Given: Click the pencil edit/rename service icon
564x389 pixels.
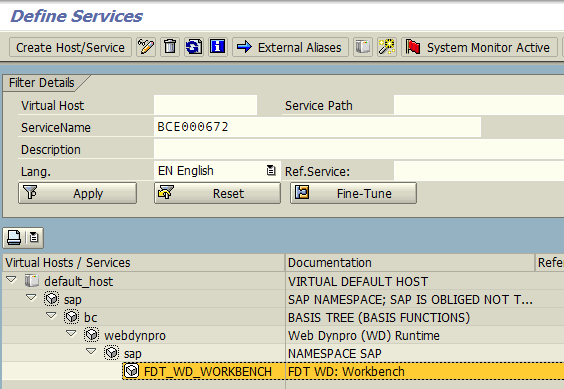Looking at the screenshot, I should (x=146, y=47).
